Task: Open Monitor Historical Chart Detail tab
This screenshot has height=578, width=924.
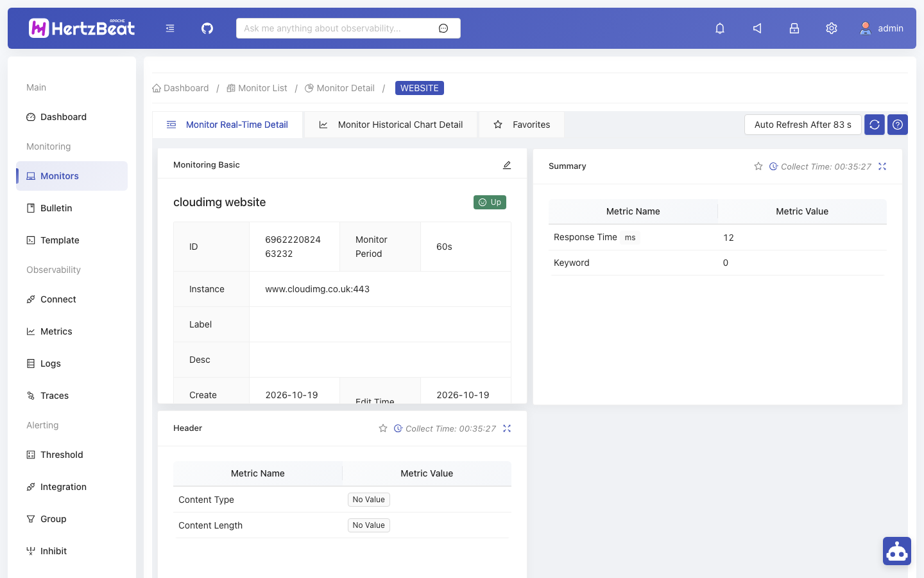Action: (x=391, y=125)
